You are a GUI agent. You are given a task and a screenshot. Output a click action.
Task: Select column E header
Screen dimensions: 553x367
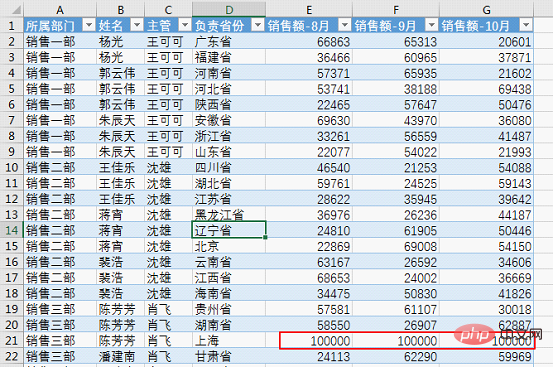point(309,10)
